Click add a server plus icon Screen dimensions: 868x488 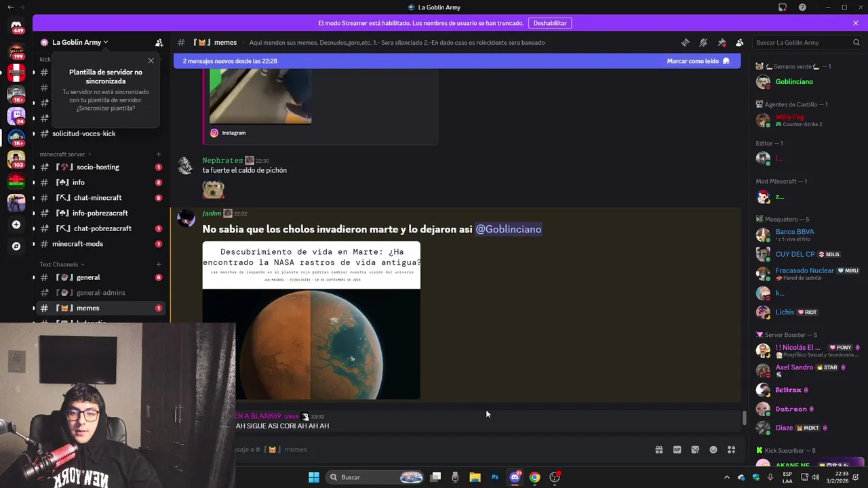16,224
